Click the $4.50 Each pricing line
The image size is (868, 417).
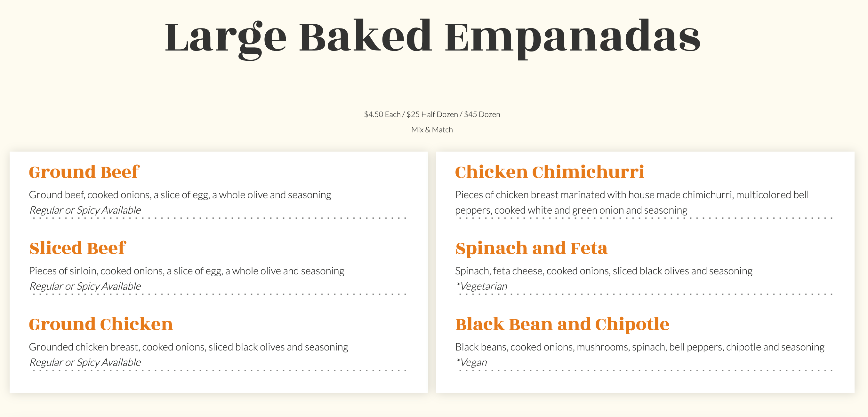click(x=432, y=114)
